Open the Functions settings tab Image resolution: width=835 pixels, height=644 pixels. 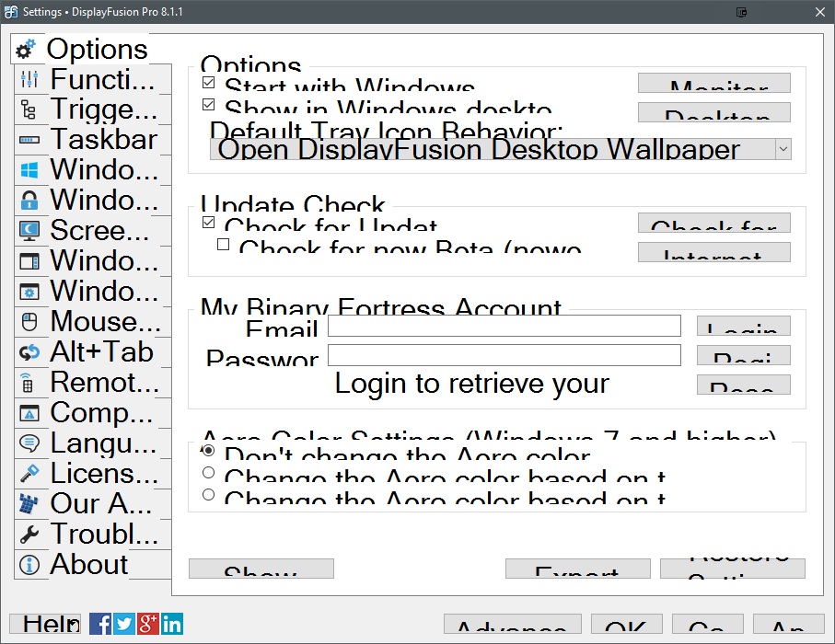pyautogui.click(x=93, y=79)
